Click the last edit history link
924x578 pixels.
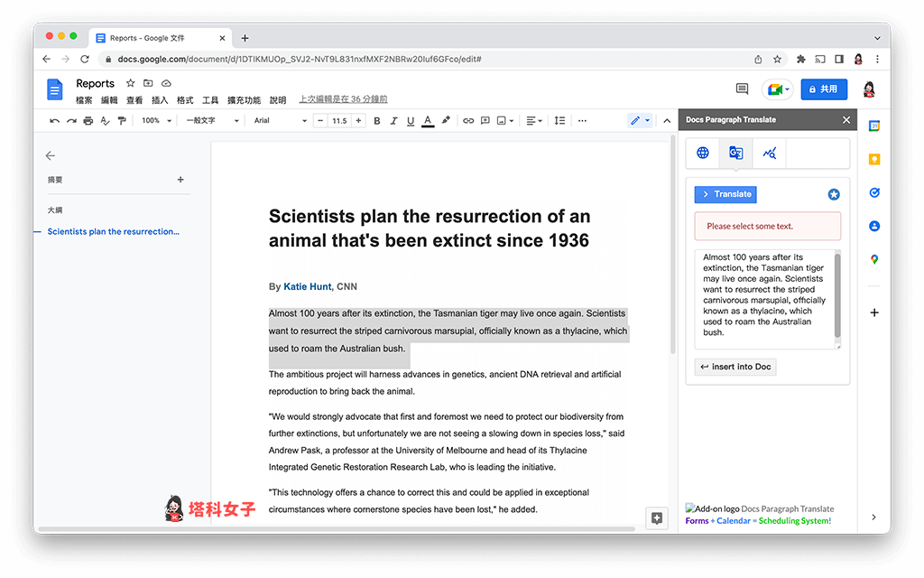point(343,99)
